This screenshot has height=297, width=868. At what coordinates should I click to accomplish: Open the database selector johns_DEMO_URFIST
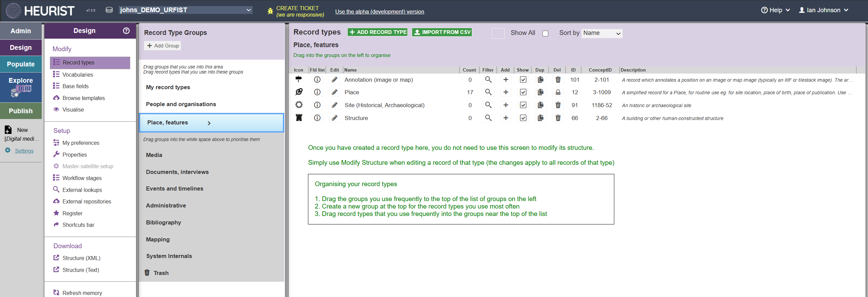coord(186,10)
